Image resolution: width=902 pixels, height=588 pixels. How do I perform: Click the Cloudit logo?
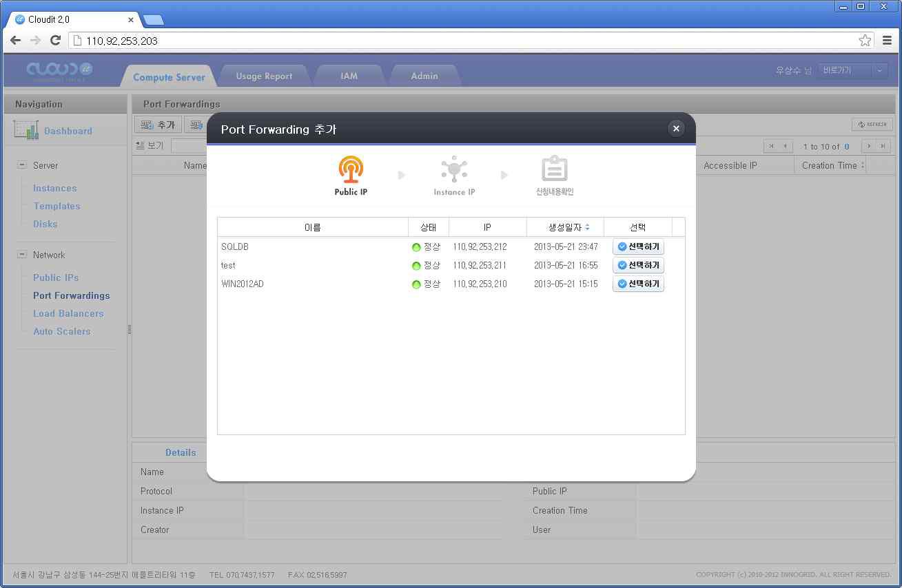click(x=59, y=71)
